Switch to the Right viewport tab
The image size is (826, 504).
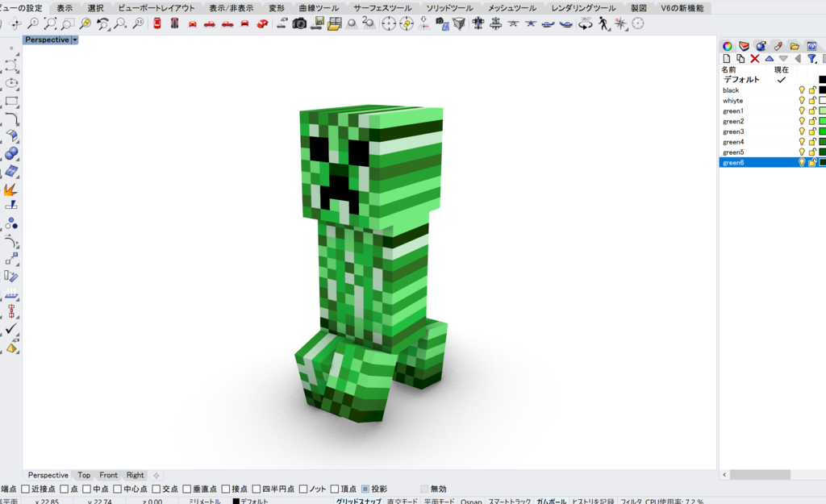(135, 475)
